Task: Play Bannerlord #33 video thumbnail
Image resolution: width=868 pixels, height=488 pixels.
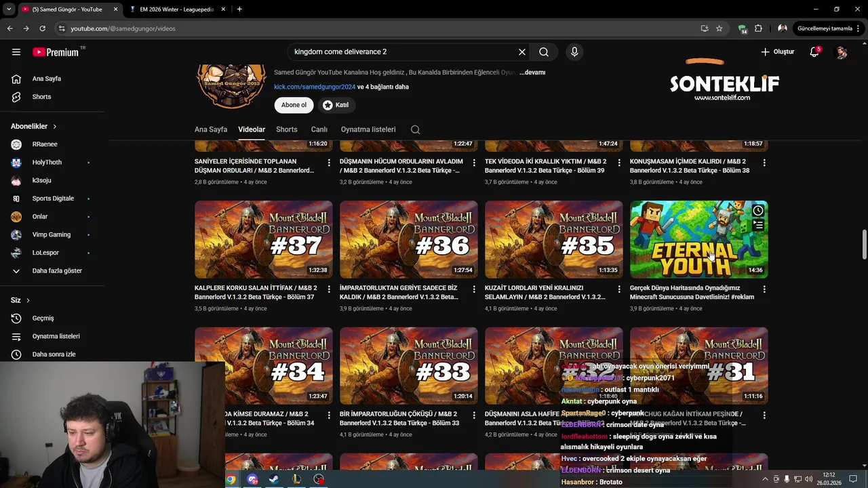Action: point(409,366)
